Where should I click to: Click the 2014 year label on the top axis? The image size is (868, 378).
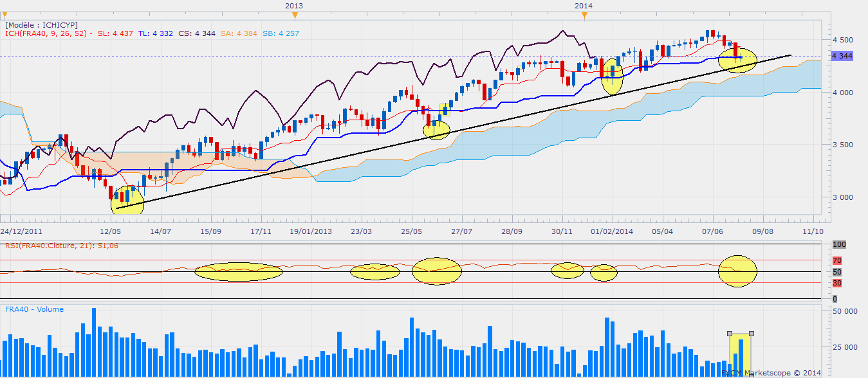584,5
